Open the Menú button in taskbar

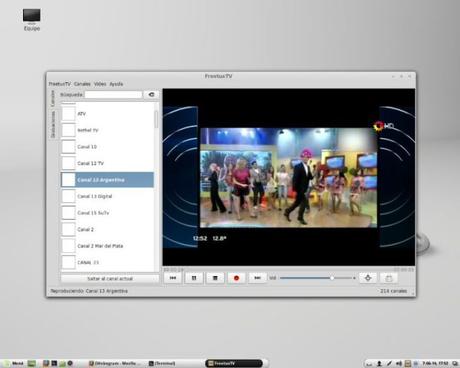pyautogui.click(x=13, y=363)
